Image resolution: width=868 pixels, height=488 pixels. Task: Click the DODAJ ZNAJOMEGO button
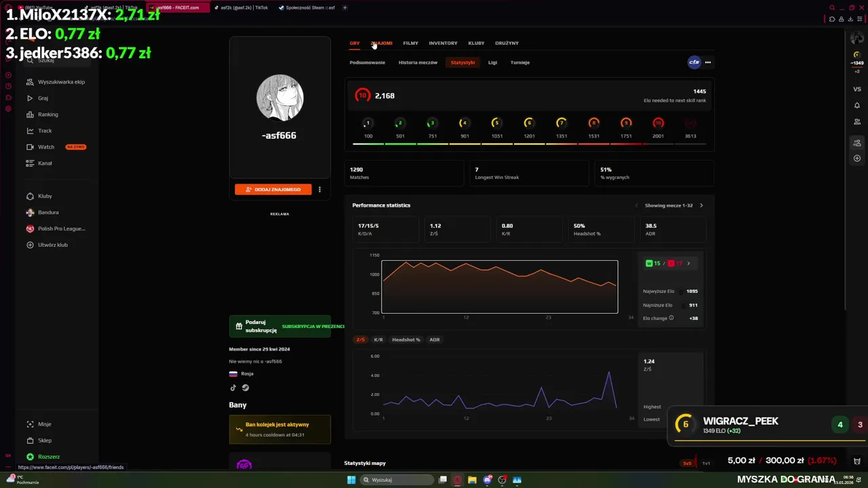[x=273, y=190]
